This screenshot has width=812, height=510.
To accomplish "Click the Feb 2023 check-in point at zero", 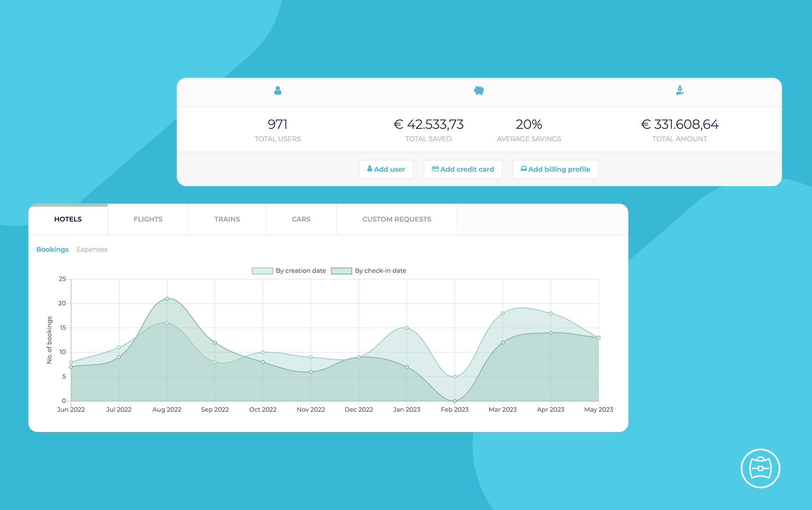I will (455, 401).
